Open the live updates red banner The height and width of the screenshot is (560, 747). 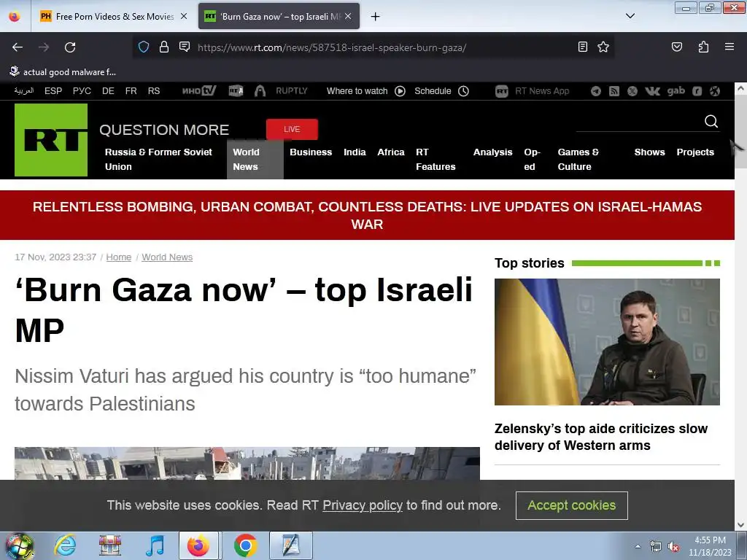[367, 215]
